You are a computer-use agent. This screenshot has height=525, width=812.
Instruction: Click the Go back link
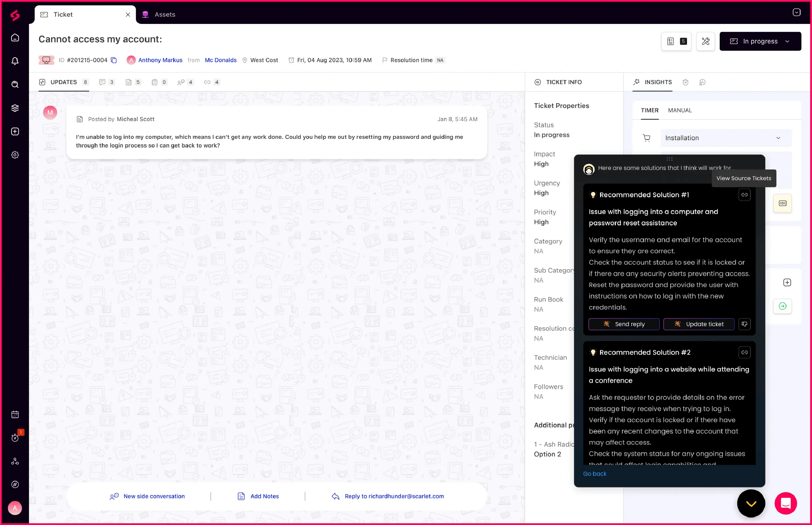click(x=594, y=474)
